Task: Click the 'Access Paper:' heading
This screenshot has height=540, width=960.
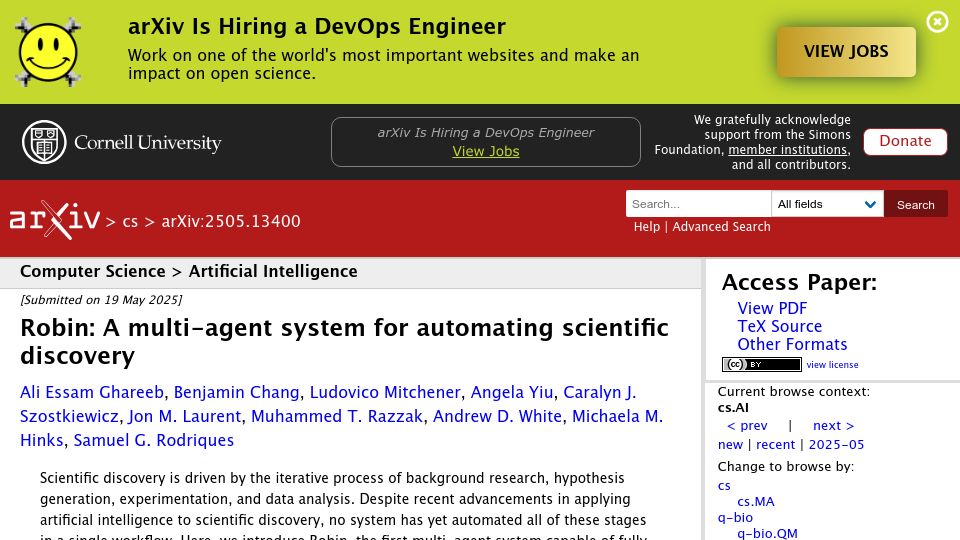Action: coord(799,282)
